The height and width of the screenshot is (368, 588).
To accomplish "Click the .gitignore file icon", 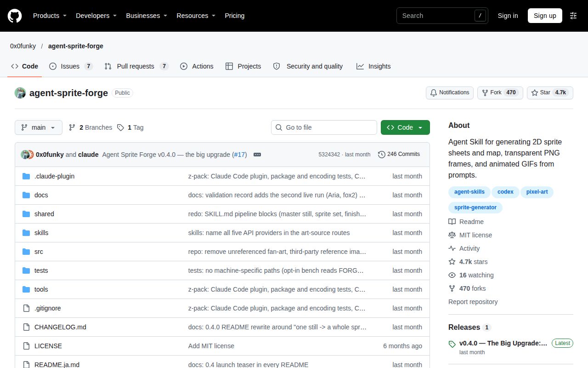I will click(x=26, y=308).
